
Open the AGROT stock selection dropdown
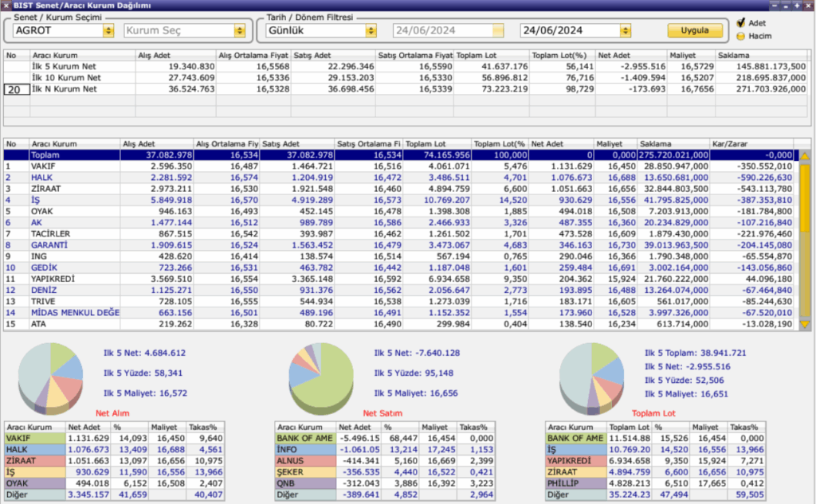coord(108,31)
